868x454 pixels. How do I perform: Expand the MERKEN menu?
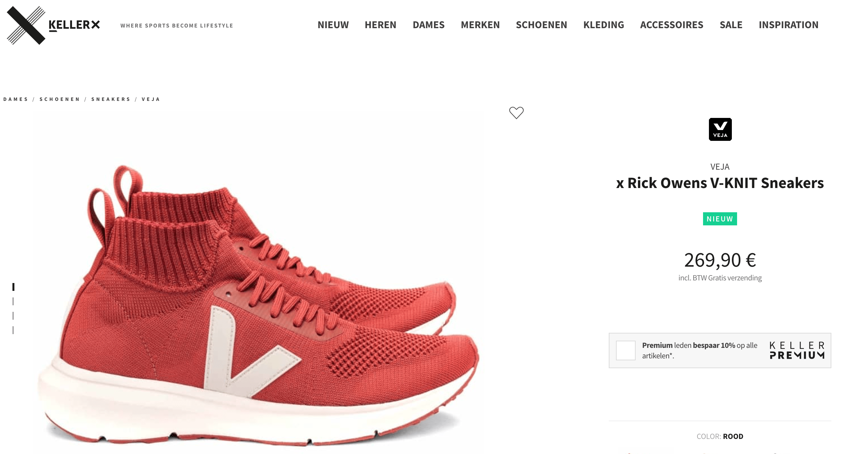[480, 25]
